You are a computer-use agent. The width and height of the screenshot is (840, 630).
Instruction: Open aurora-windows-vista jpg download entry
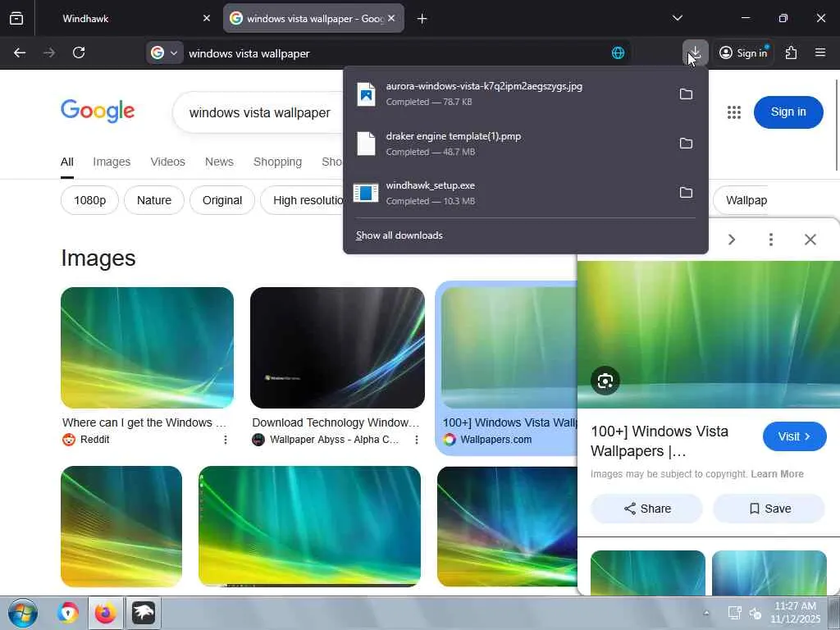pyautogui.click(x=509, y=94)
